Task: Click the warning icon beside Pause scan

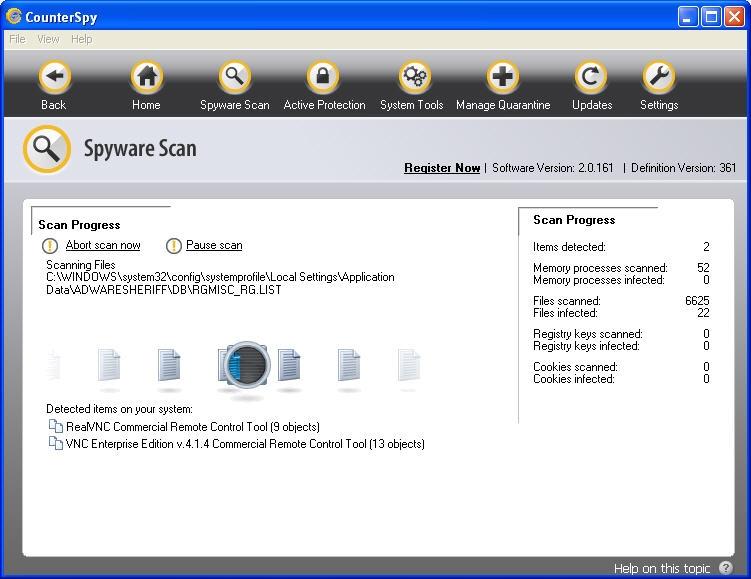Action: tap(174, 246)
